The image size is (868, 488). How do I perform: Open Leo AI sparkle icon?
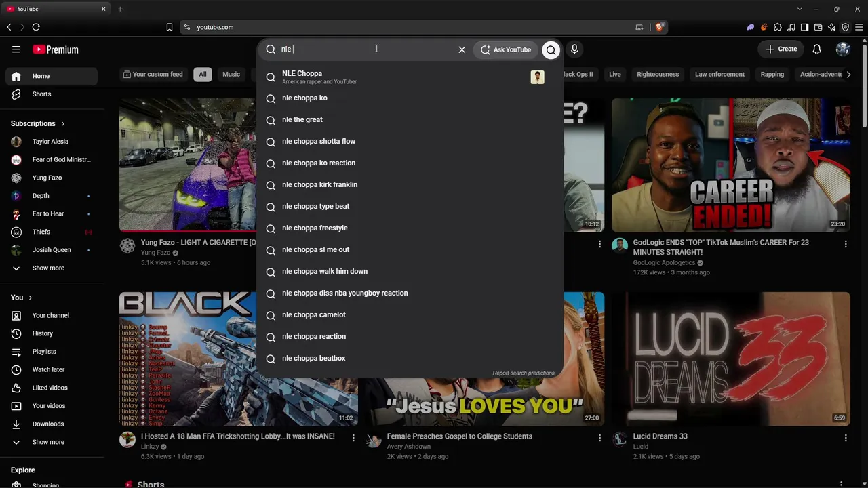coord(832,27)
